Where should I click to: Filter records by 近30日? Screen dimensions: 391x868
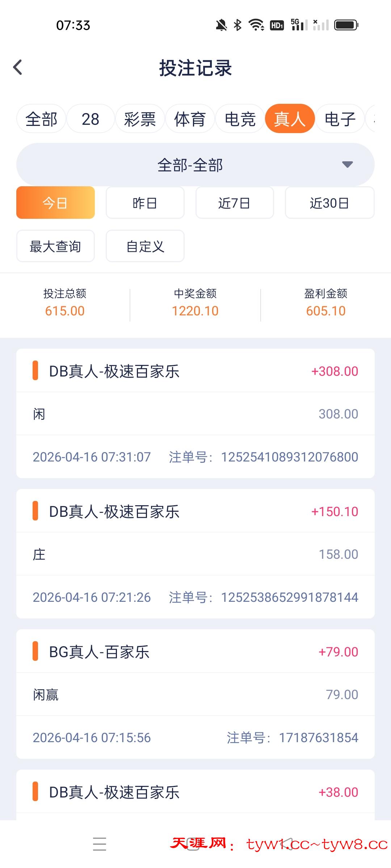[x=329, y=203]
